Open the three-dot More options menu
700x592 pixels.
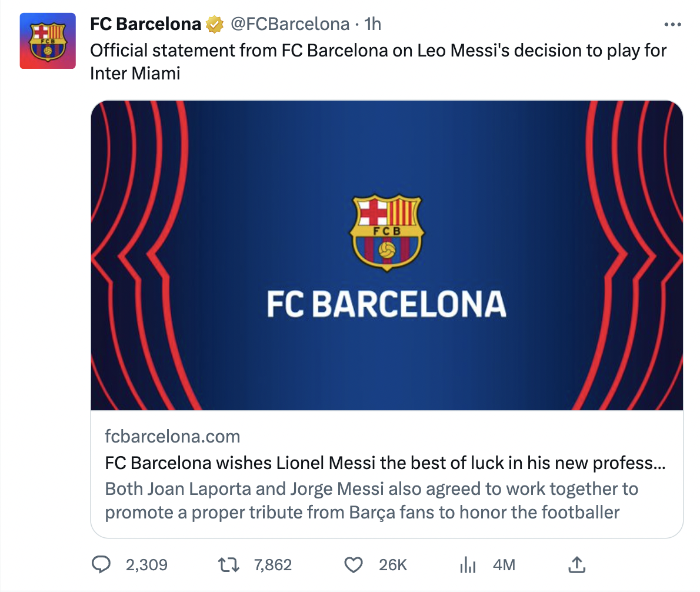tap(672, 25)
